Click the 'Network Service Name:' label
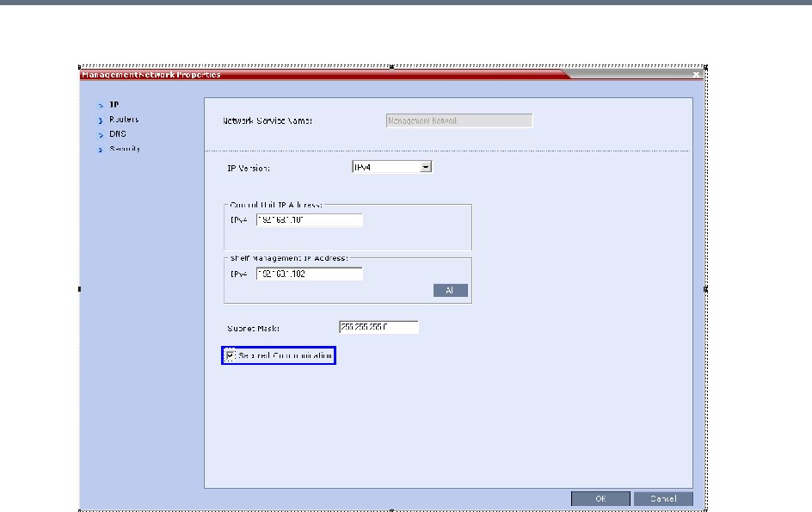 pos(268,120)
